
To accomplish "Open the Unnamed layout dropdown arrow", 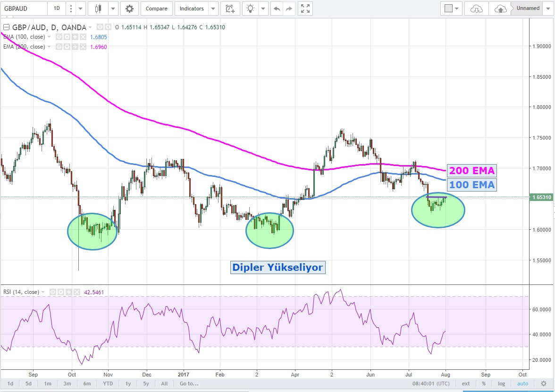I will (x=549, y=8).
